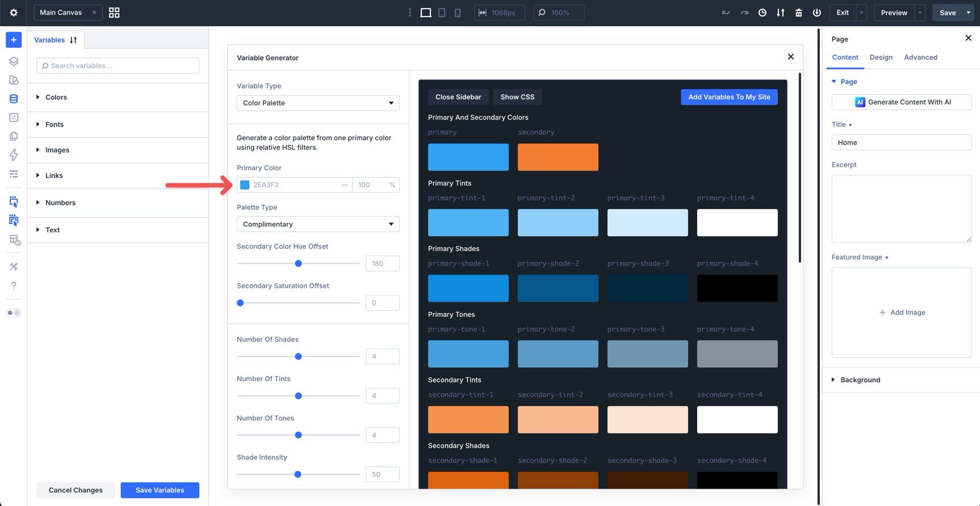This screenshot has height=506, width=980.
Task: Switch to the Content tab
Action: [845, 57]
